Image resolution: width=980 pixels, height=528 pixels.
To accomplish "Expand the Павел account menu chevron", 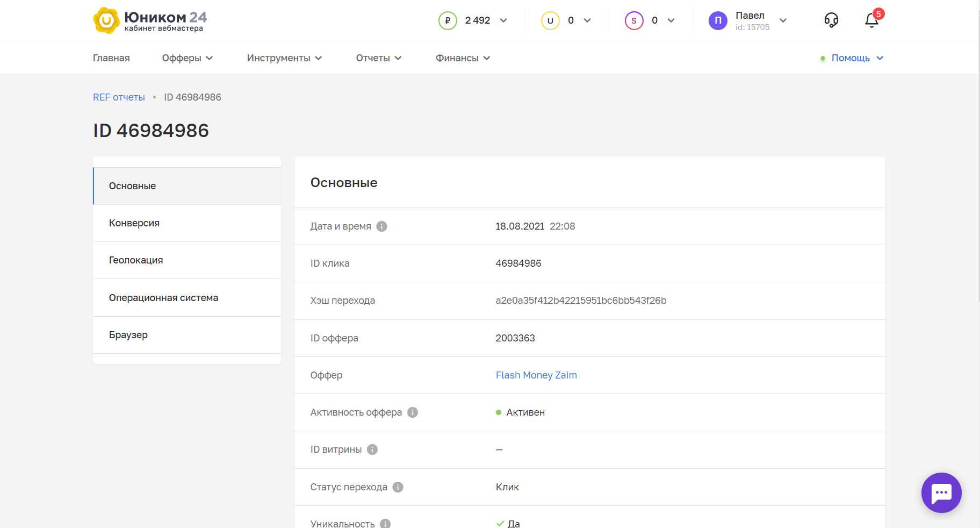I will [783, 20].
